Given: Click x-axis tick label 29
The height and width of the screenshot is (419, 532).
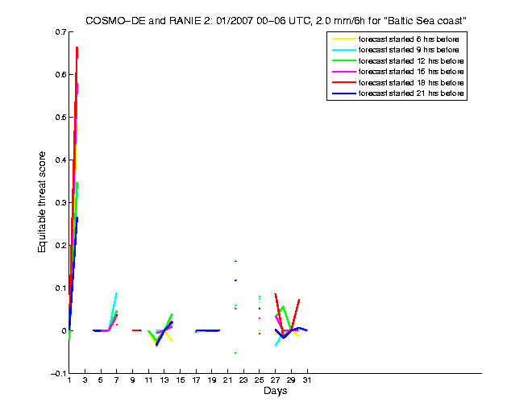Looking at the screenshot, I should [291, 380].
